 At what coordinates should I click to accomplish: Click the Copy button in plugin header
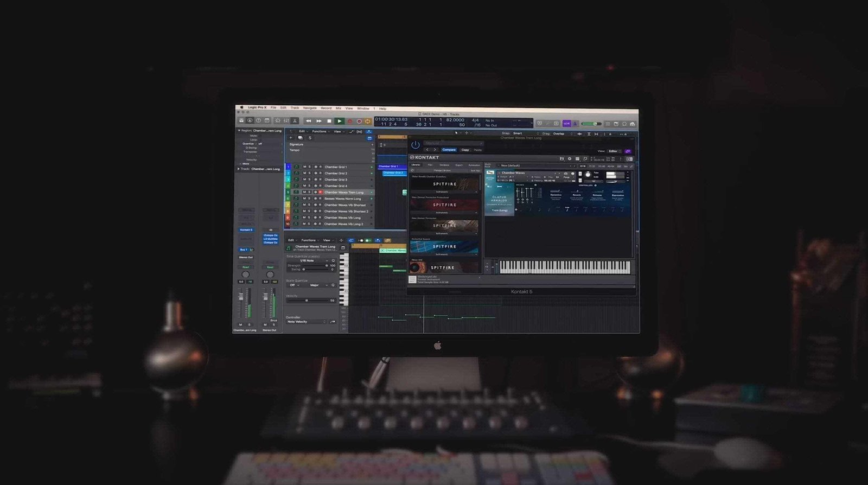tap(465, 150)
